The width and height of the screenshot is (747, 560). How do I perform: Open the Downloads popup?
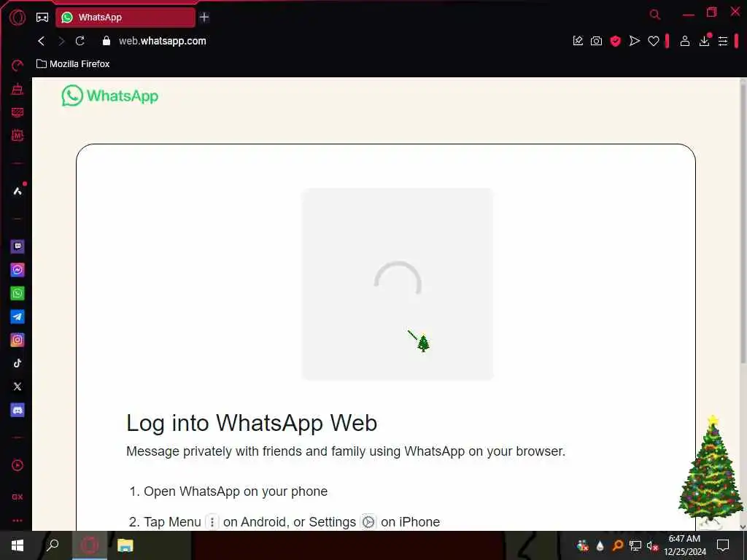[704, 42]
